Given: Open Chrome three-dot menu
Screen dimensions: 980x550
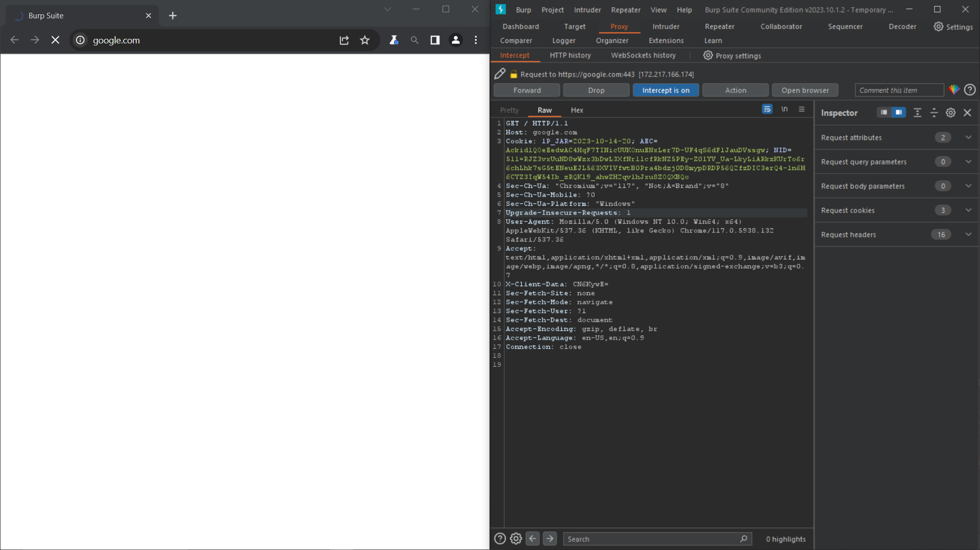Looking at the screenshot, I should coord(476,40).
